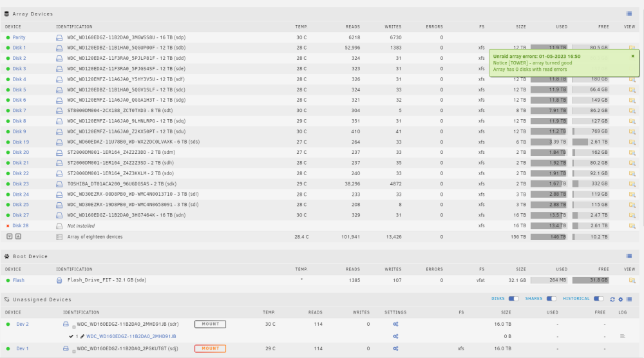Toggle Array Devices list view icon
The image size is (644, 358).
point(629,14)
